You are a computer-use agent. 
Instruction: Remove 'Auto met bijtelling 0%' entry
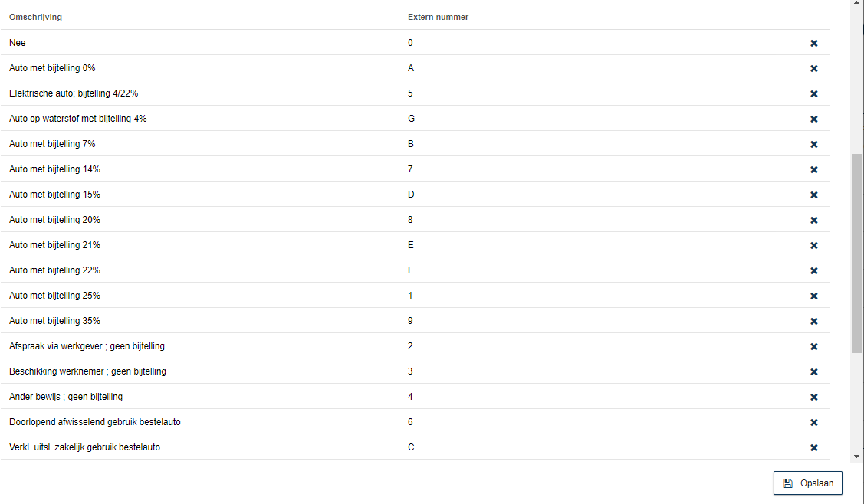(x=814, y=68)
